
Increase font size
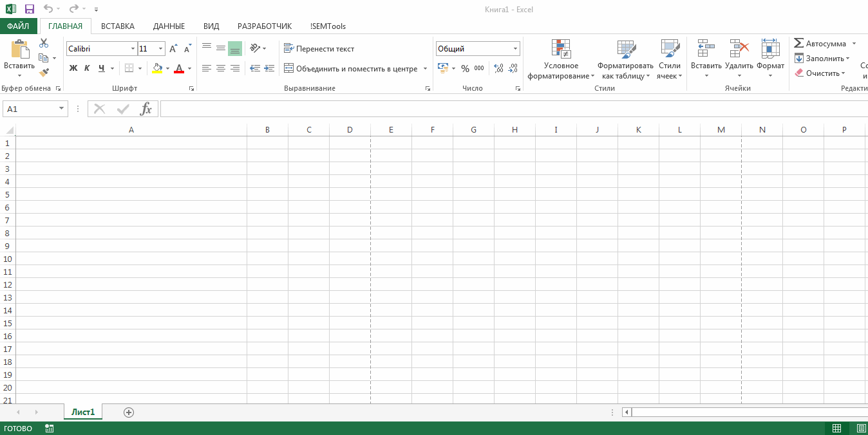tap(173, 49)
